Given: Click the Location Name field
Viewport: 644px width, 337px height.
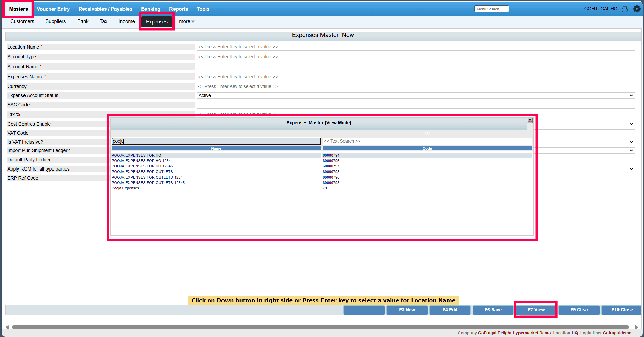Looking at the screenshot, I should [416, 47].
